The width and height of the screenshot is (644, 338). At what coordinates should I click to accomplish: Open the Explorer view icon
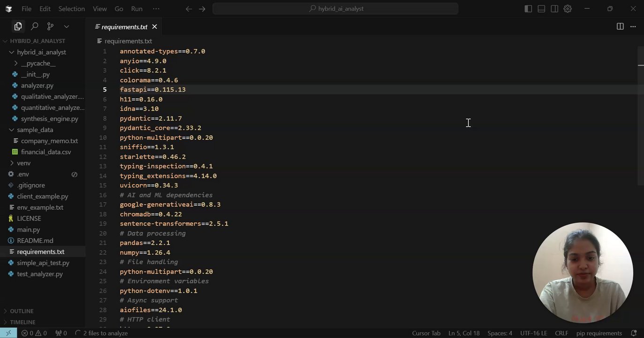(18, 26)
